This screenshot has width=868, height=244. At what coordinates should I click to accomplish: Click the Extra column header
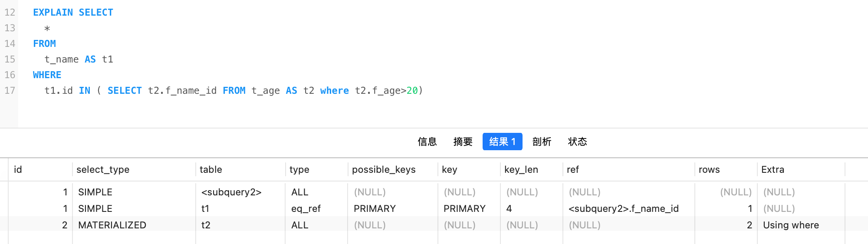click(773, 170)
